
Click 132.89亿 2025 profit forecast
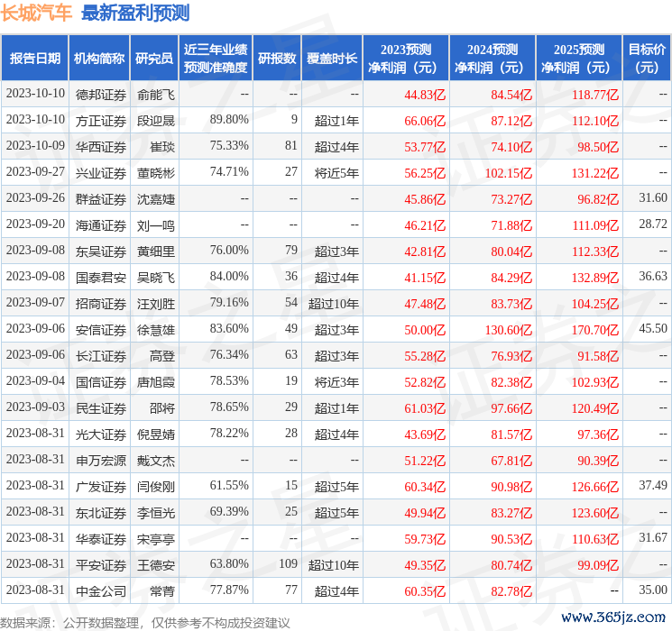point(594,278)
